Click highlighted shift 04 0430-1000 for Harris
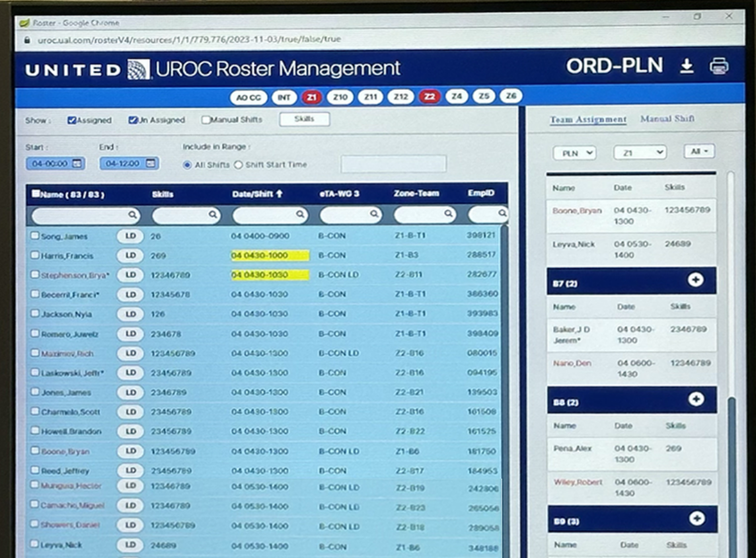 [x=270, y=255]
